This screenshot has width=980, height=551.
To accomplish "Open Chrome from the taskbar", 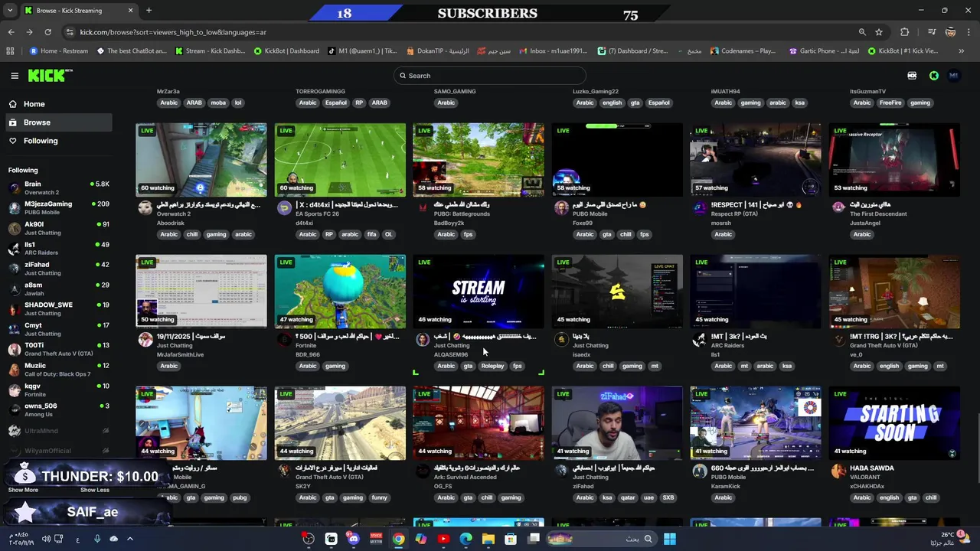I will click(399, 539).
